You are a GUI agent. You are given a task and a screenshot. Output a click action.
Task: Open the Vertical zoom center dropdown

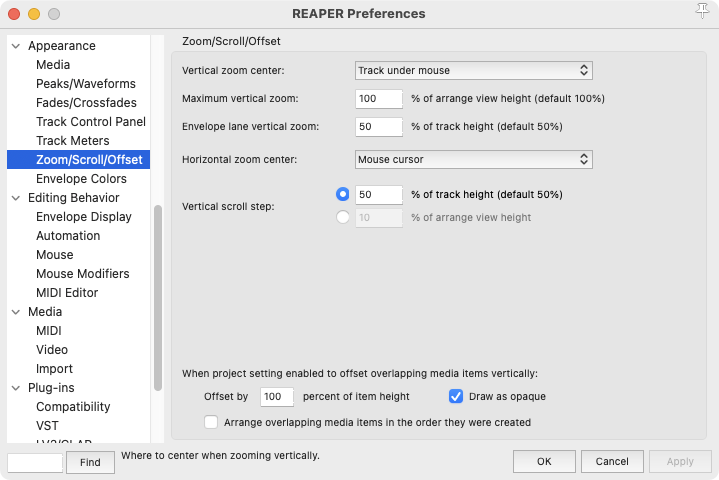(474, 71)
